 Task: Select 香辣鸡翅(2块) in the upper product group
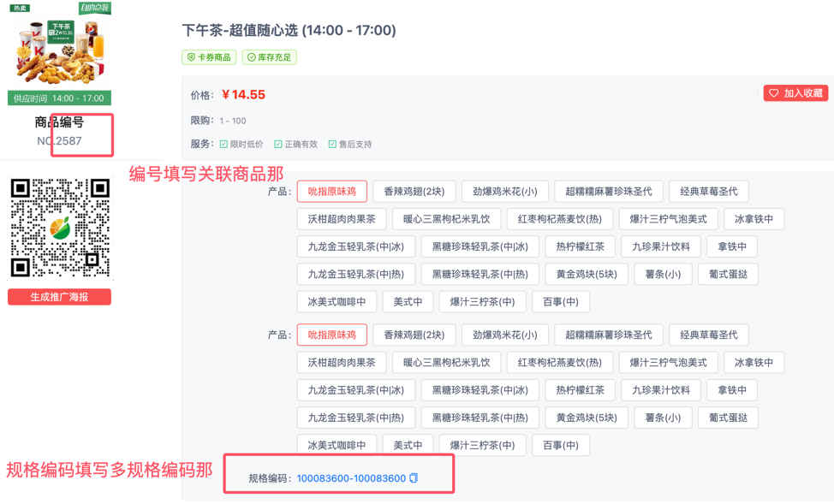pyautogui.click(x=414, y=192)
